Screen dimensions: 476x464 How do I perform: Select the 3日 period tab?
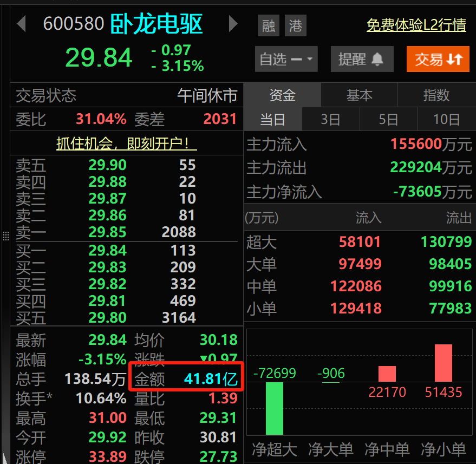[330, 119]
